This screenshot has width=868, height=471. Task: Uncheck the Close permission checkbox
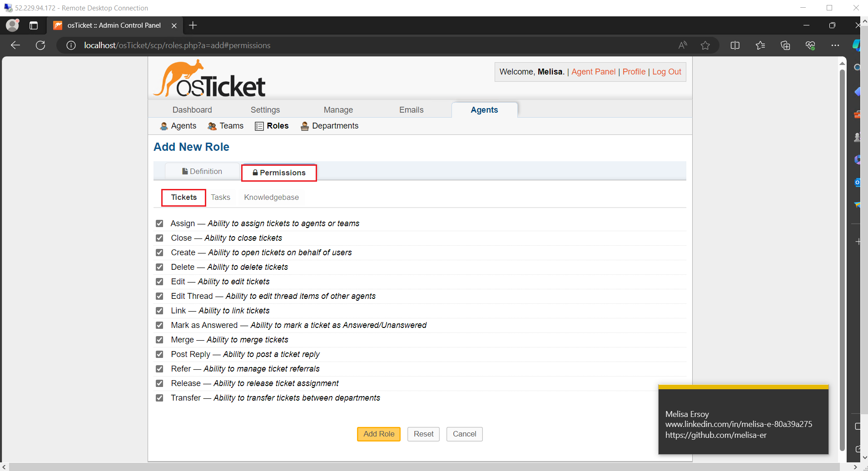(159, 238)
